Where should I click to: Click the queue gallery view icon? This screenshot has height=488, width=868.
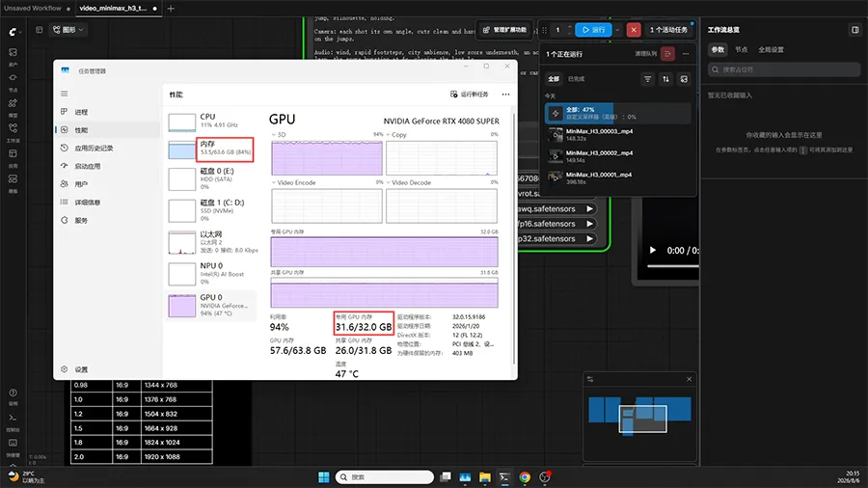(x=684, y=79)
